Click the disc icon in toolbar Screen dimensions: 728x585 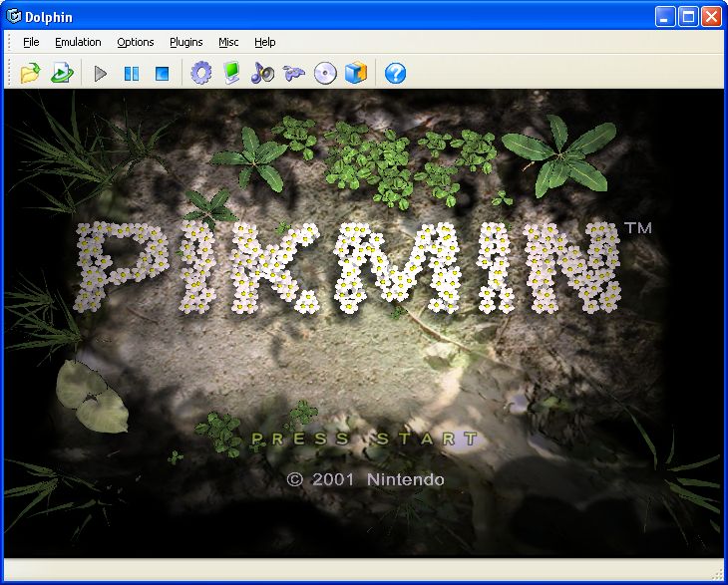coord(325,73)
